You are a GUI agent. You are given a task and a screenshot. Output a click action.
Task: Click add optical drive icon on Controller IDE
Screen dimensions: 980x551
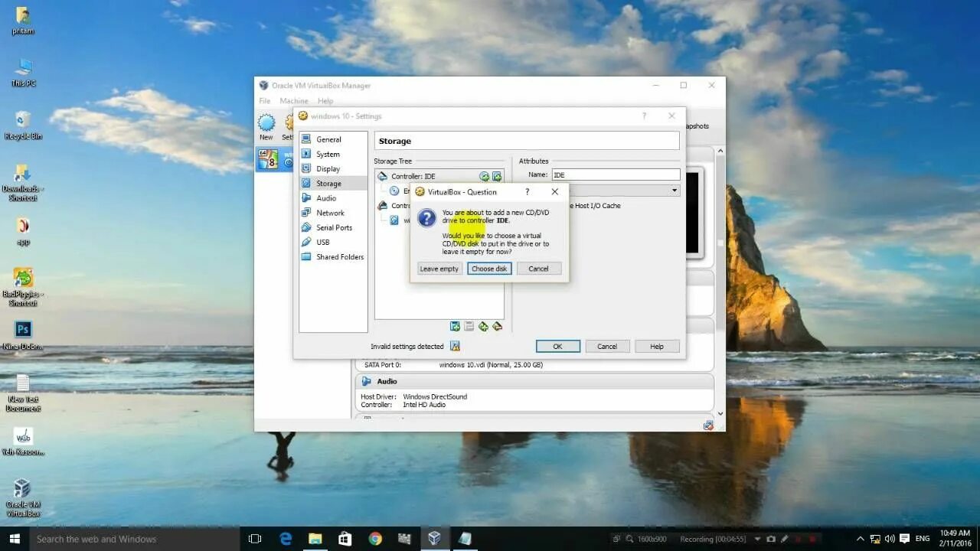(x=484, y=177)
